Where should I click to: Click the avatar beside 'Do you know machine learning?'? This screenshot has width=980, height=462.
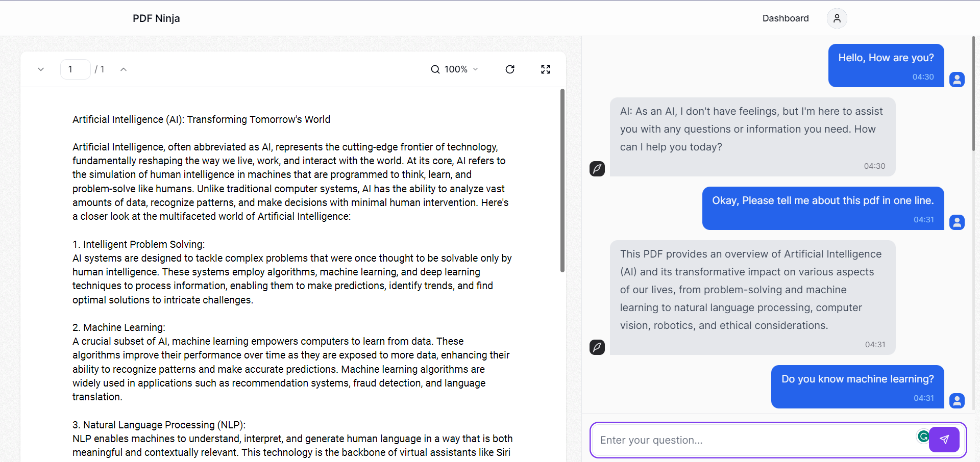957,401
